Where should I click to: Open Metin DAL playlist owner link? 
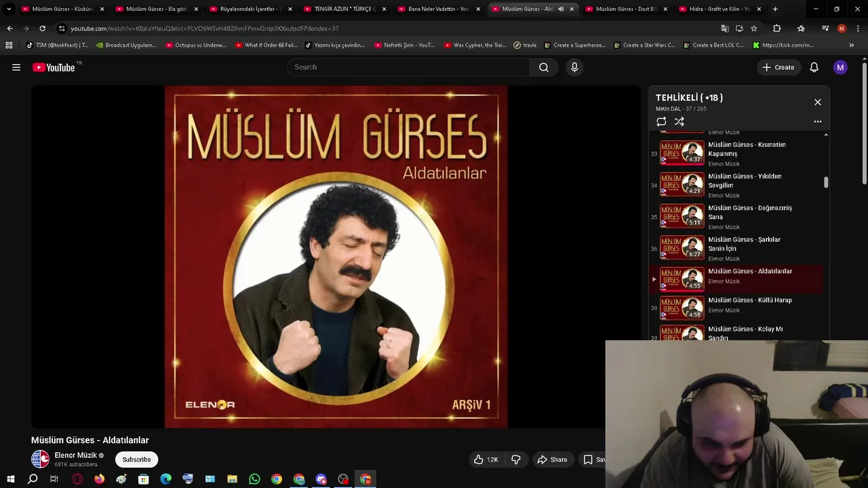point(668,108)
